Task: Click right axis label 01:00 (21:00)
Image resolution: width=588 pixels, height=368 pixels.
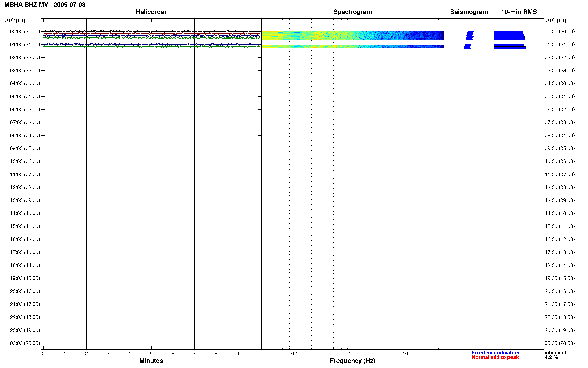Action: coord(560,45)
